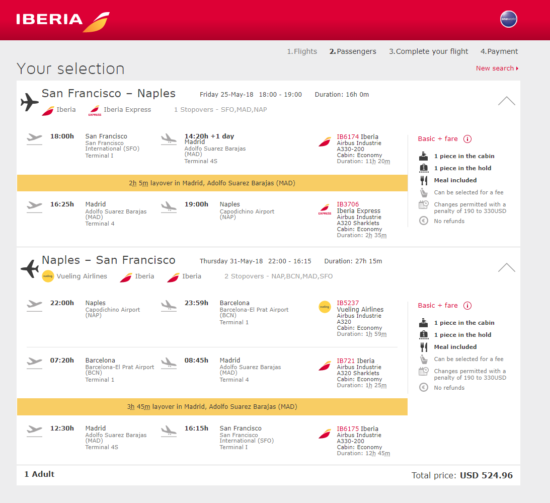Image resolution: width=550 pixels, height=503 pixels.
Task: Open the oneworld alliance globe icon
Action: (508, 19)
